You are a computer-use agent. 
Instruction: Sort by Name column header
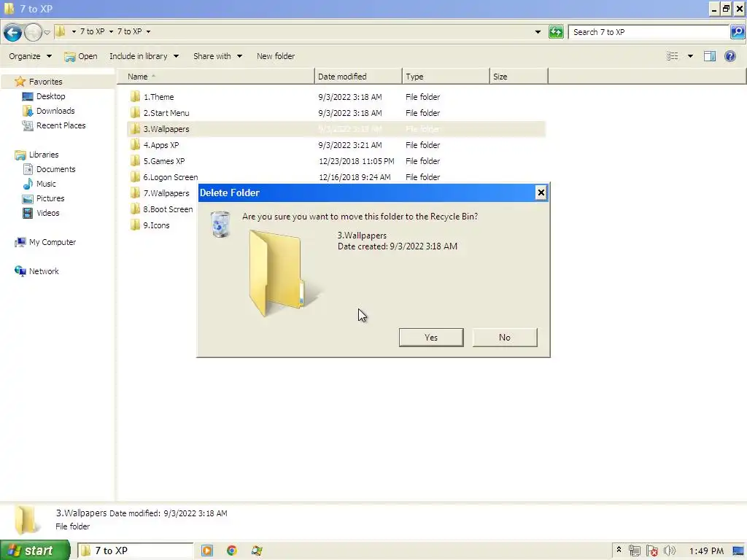click(216, 77)
